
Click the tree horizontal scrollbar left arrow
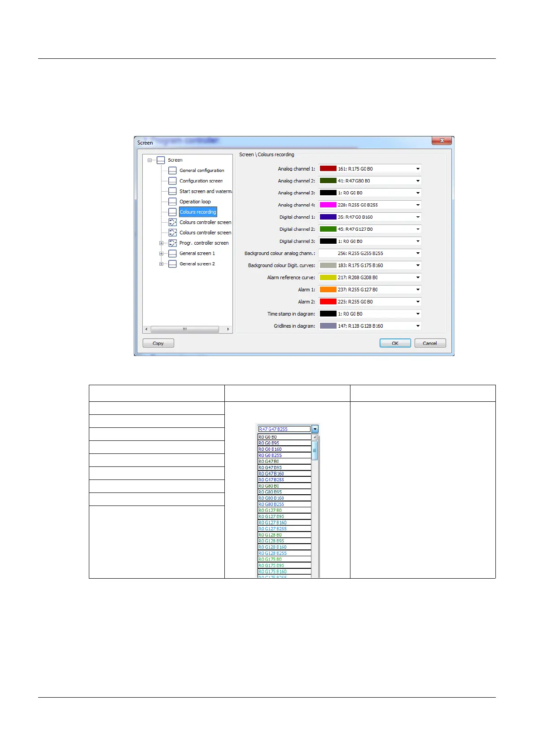[146, 330]
